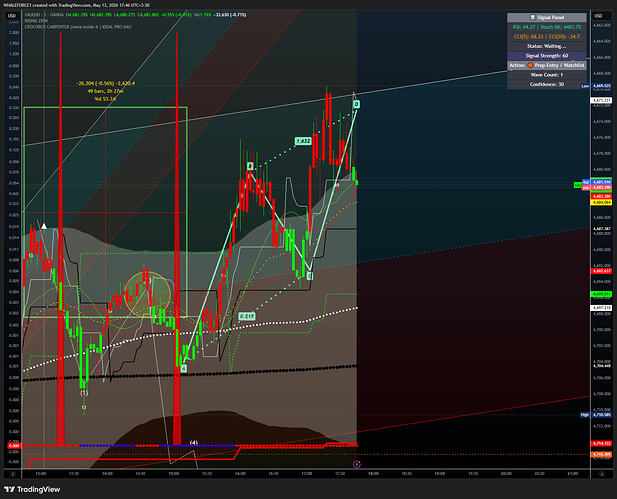Image resolution: width=617 pixels, height=499 pixels.
Task: Click the 19:00 time axis label
Action: tap(440, 473)
